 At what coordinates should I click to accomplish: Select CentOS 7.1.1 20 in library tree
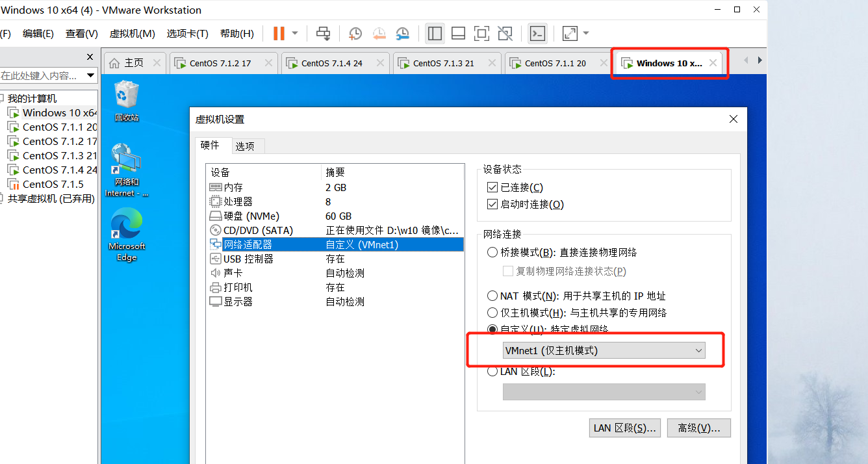coord(53,127)
